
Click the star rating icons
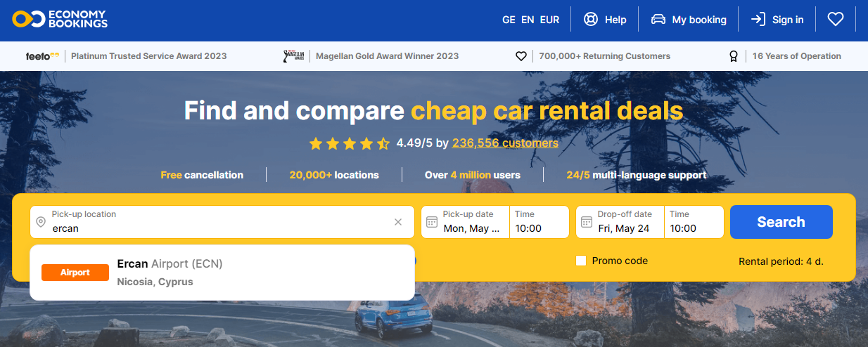click(350, 144)
